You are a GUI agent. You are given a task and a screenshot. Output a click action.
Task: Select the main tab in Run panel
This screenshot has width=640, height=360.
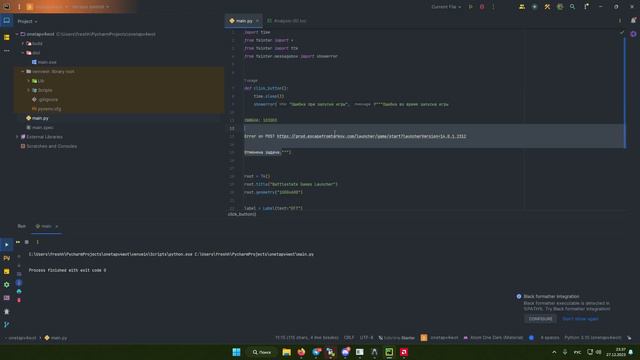point(46,226)
